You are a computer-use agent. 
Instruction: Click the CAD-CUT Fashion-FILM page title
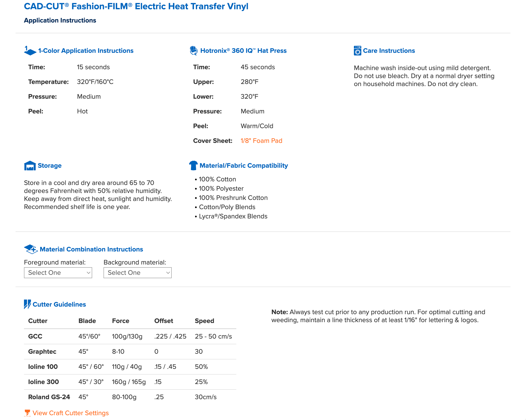(136, 6)
